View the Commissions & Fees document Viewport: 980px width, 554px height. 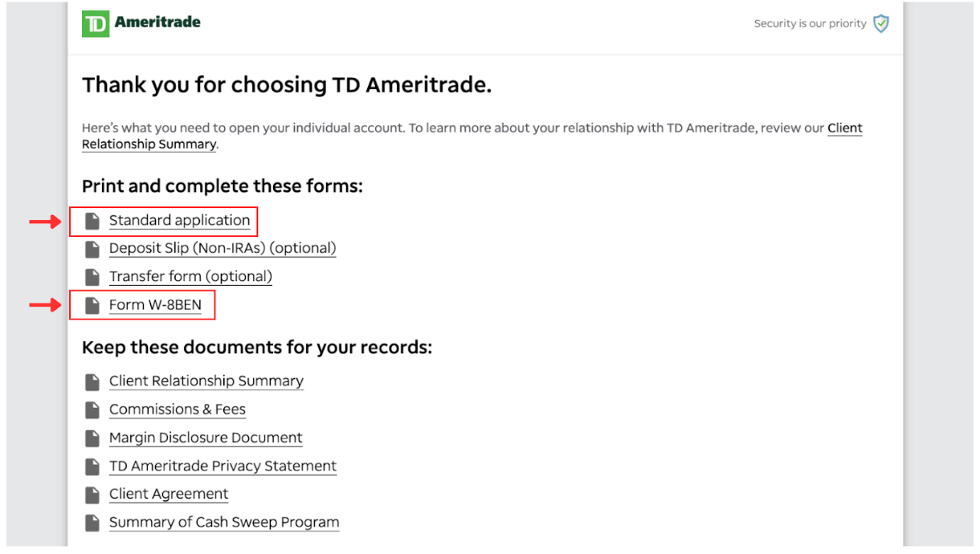178,409
